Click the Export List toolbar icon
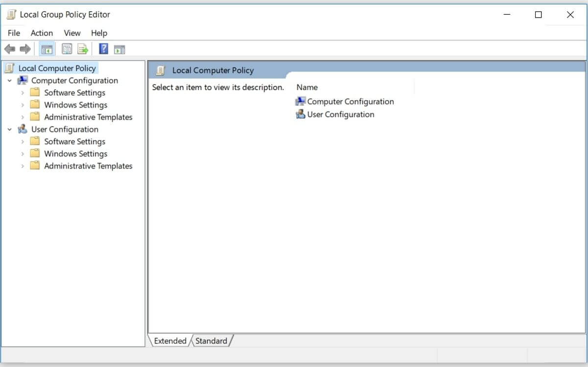The image size is (588, 367). [x=81, y=48]
